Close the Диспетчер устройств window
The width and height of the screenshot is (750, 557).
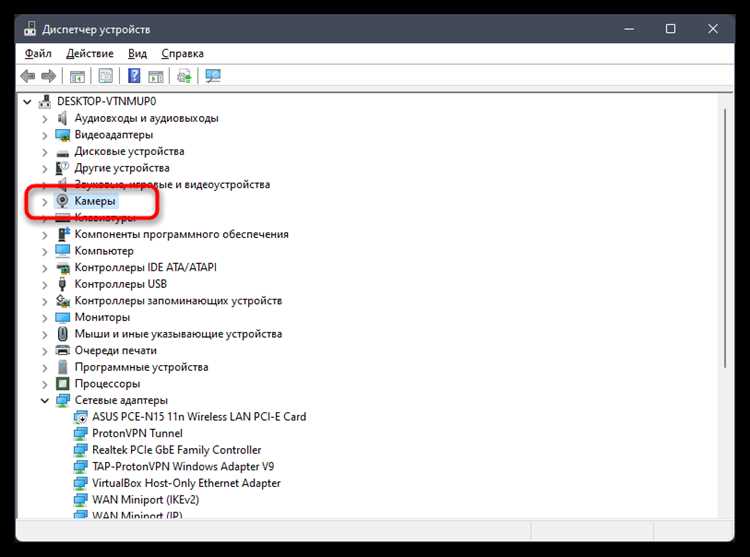point(713,29)
